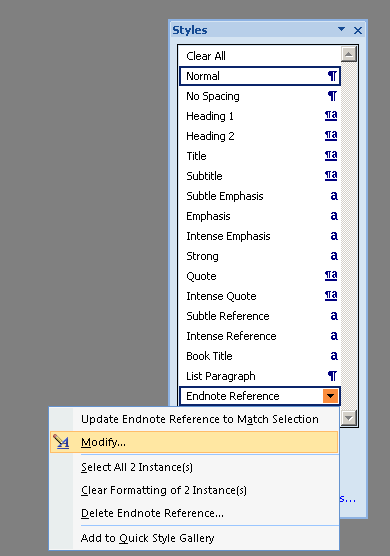Viewport: 390px width, 556px height.
Task: Open the Styles pane options dropdown arrow
Action: click(341, 29)
